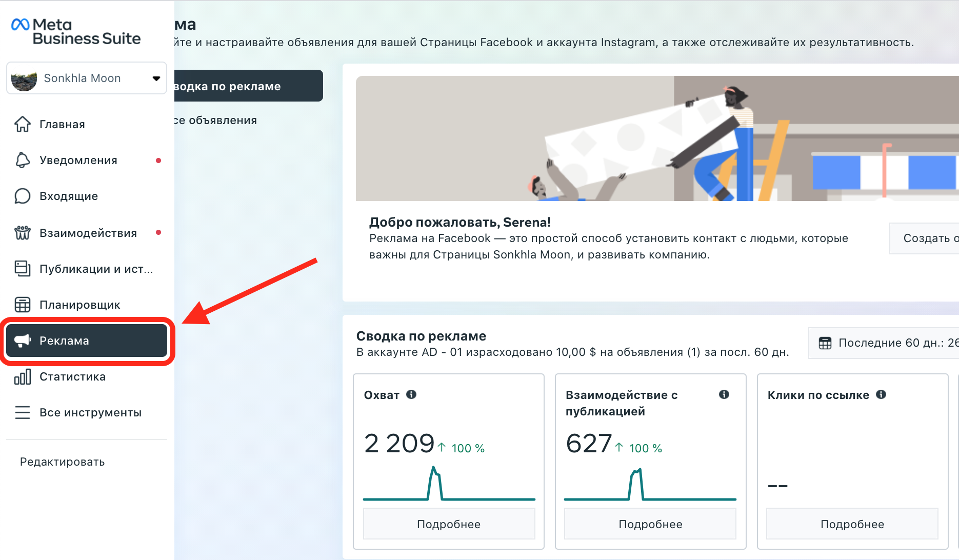Screen dimensions: 959x560
Task: Click the Планировщик calendar grid icon
Action: (23, 305)
